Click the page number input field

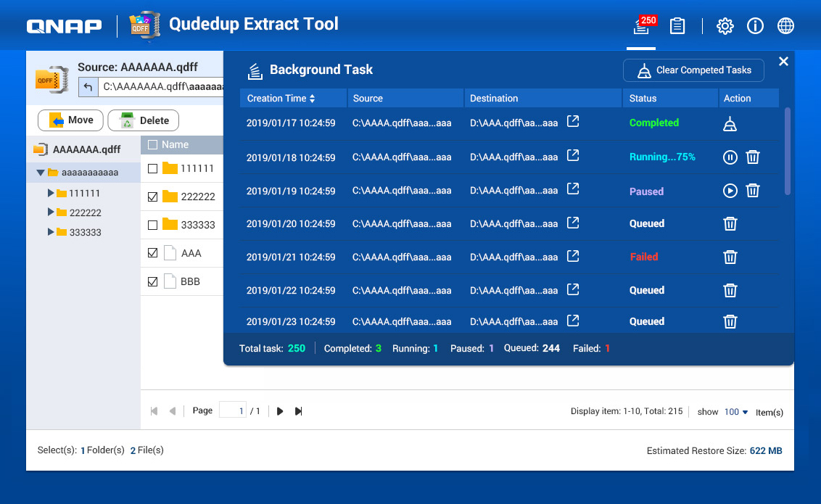[233, 411]
